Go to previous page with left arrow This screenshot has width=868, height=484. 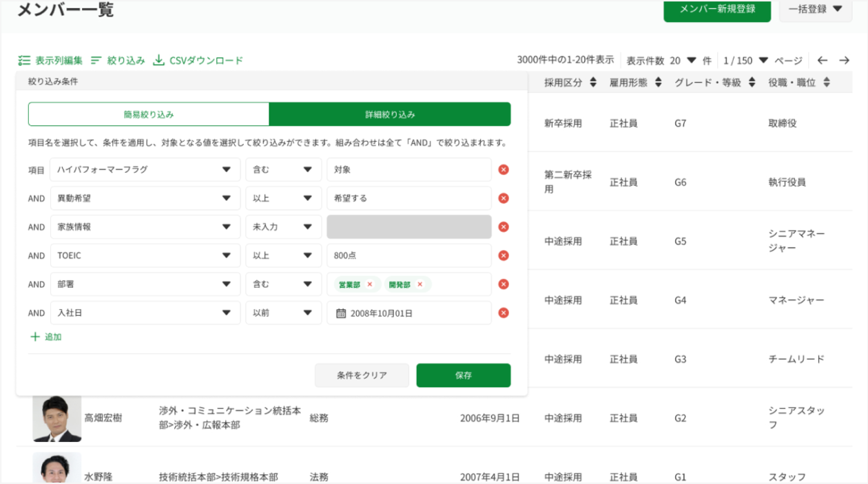point(822,61)
